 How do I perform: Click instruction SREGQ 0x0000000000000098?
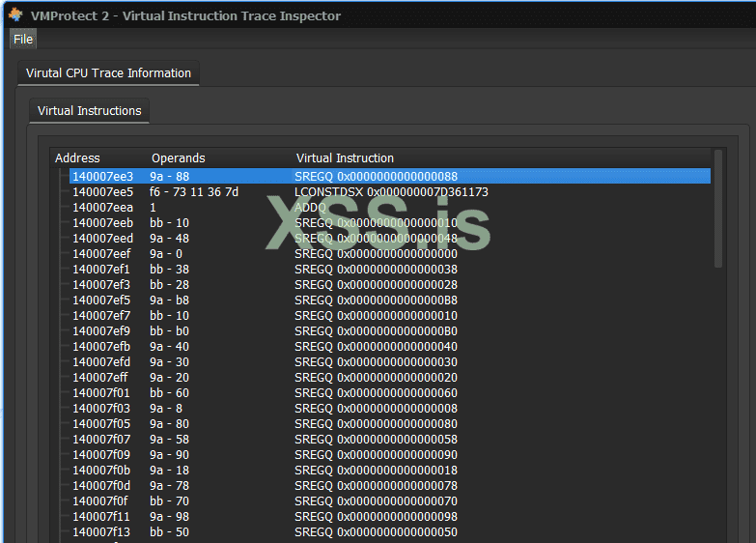[377, 516]
